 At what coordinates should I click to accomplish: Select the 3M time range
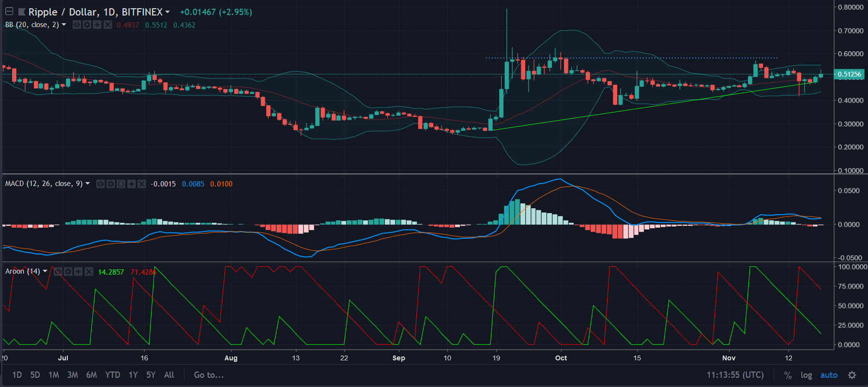click(73, 375)
